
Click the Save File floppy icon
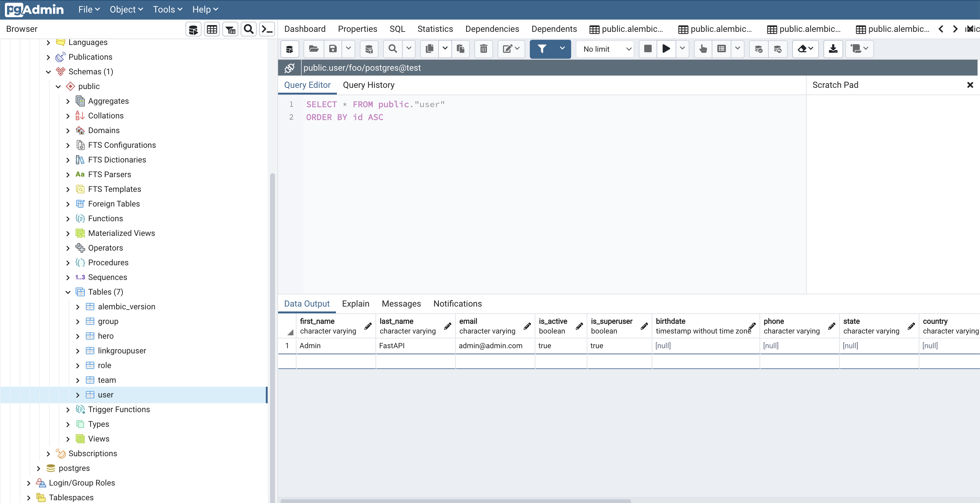(x=333, y=49)
